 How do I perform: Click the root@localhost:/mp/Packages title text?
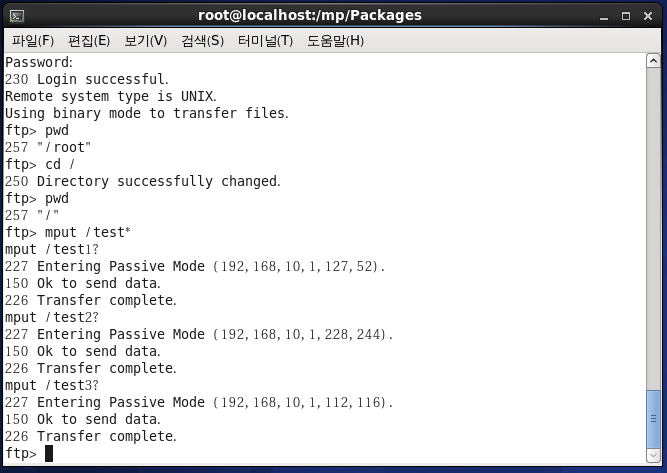[x=310, y=16]
